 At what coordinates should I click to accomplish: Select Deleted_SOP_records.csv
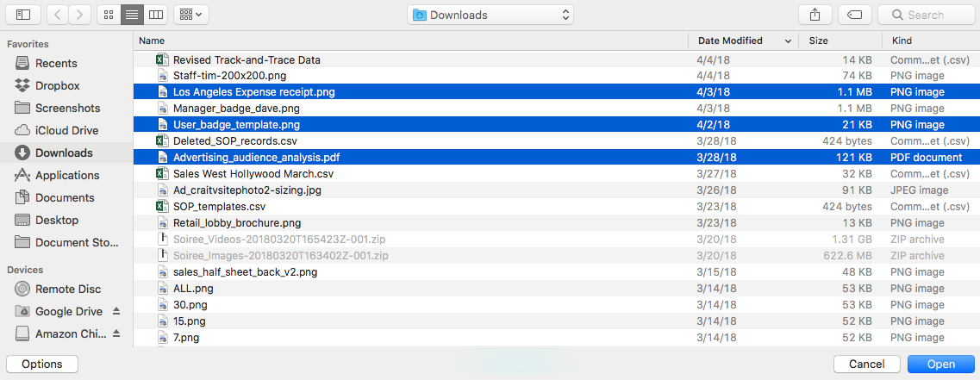(x=556, y=140)
